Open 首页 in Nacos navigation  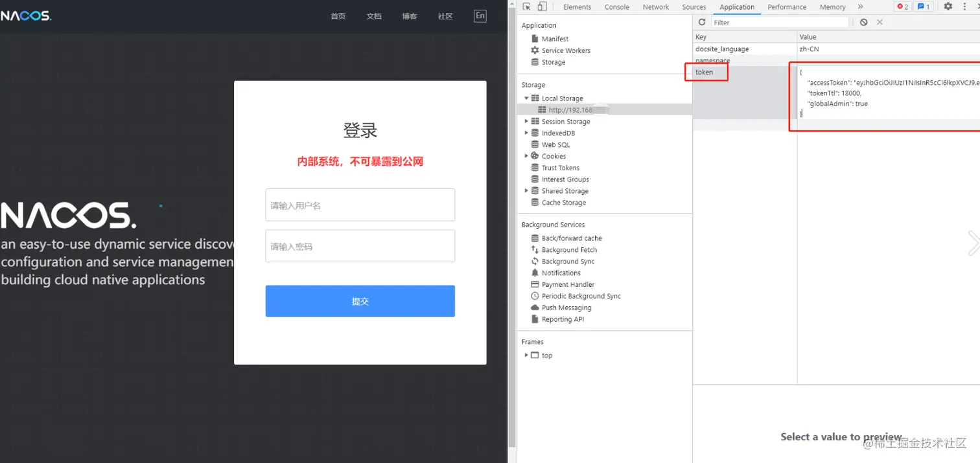click(x=338, y=16)
